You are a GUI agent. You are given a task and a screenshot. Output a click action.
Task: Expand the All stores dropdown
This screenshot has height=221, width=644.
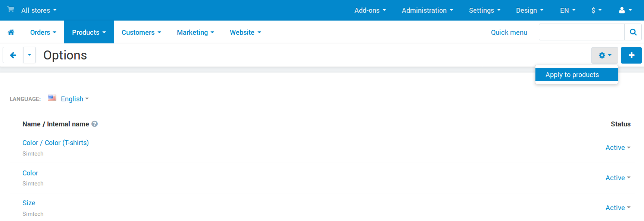point(39,10)
